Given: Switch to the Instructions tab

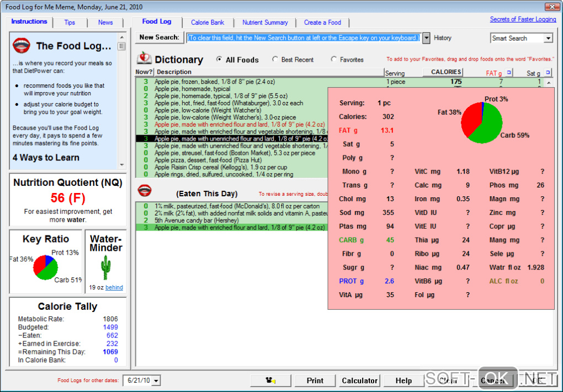Looking at the screenshot, I should coord(29,22).
